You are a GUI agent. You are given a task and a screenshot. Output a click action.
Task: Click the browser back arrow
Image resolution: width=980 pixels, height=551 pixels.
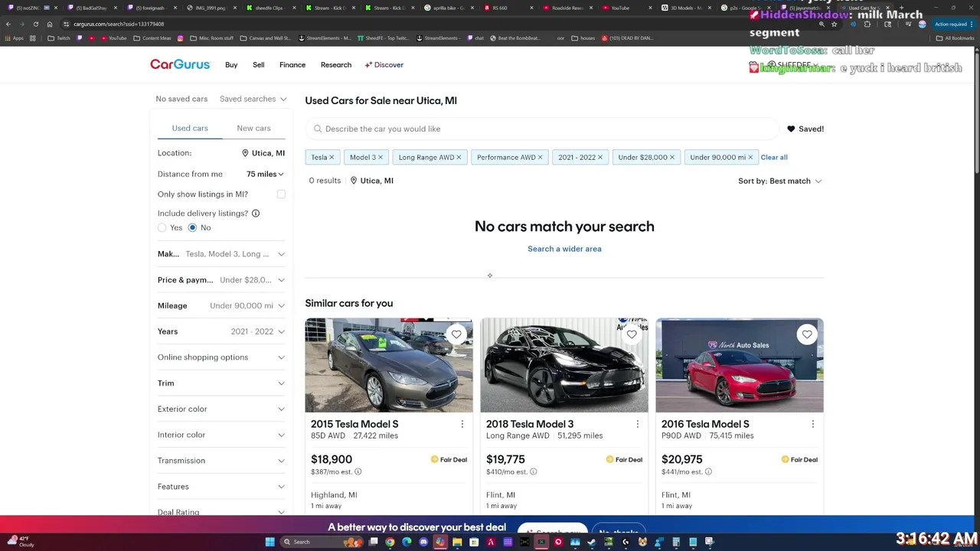coord(8,24)
